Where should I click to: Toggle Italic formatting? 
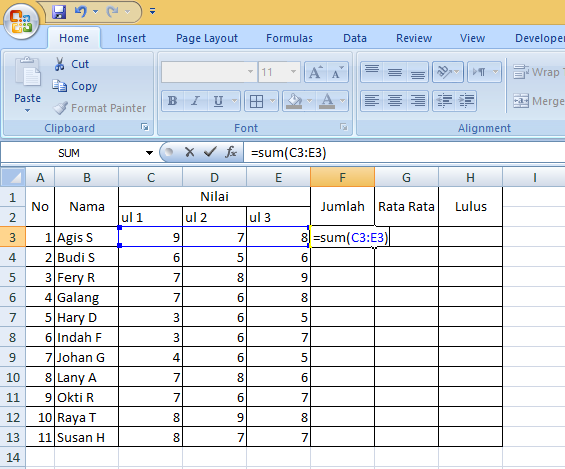195,101
